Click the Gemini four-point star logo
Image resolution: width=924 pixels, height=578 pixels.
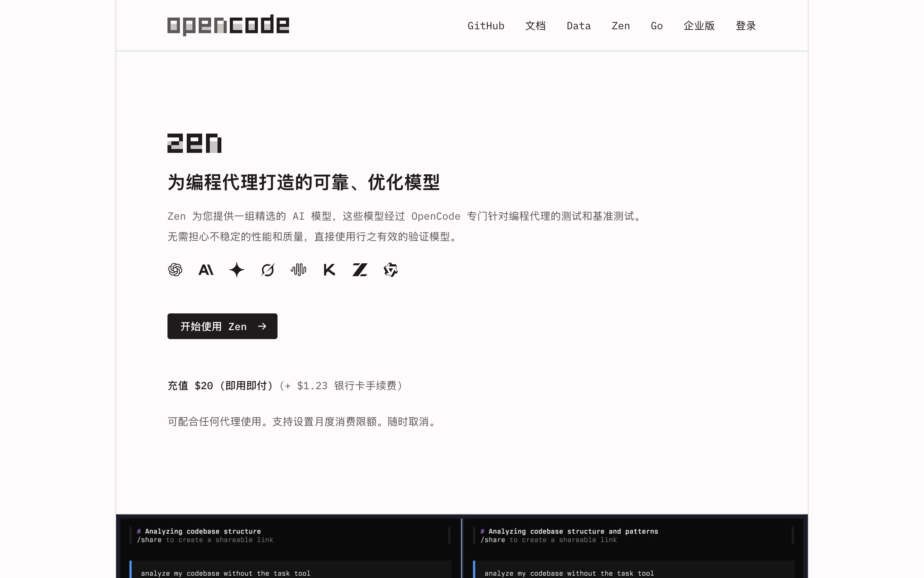tap(237, 270)
